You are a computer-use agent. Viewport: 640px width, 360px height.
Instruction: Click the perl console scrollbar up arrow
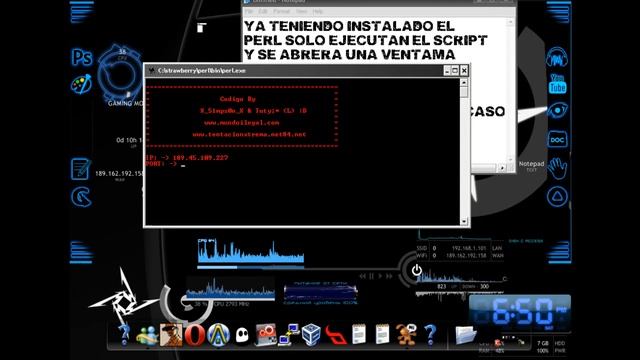click(464, 82)
